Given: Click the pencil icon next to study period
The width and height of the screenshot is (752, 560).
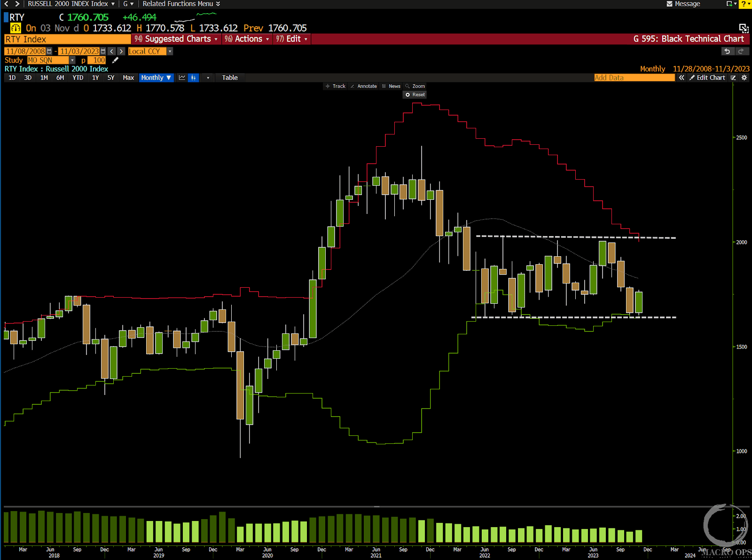Looking at the screenshot, I should [115, 60].
